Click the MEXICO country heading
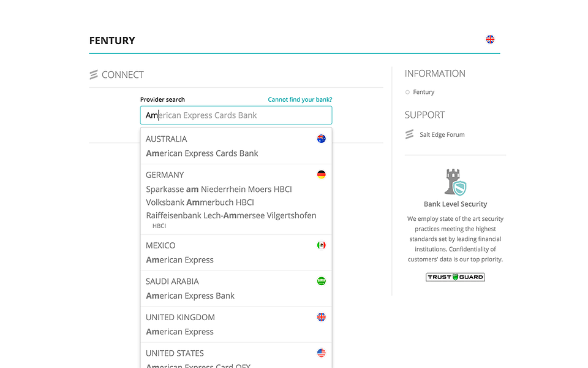 point(160,245)
